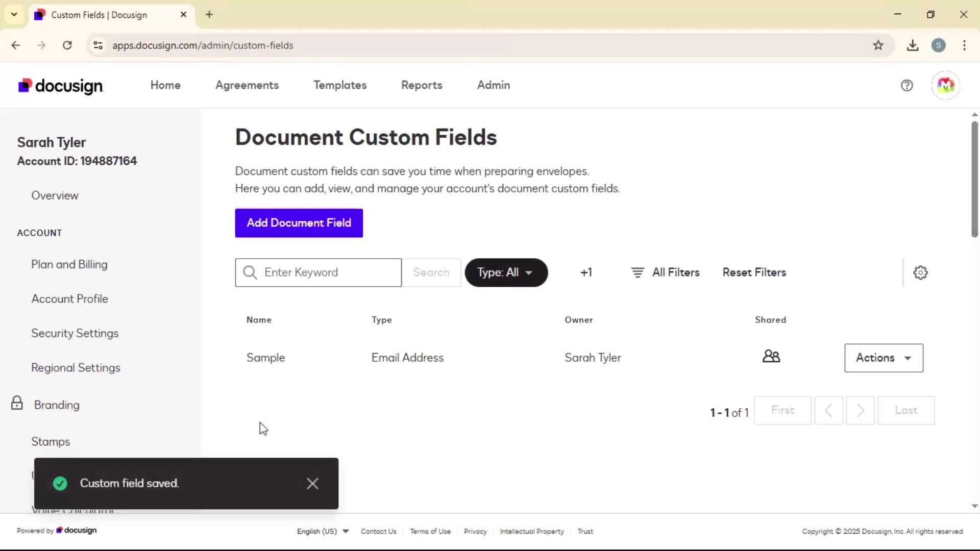Click the Enter Keyword search field
This screenshot has height=551, width=980.
(327, 272)
